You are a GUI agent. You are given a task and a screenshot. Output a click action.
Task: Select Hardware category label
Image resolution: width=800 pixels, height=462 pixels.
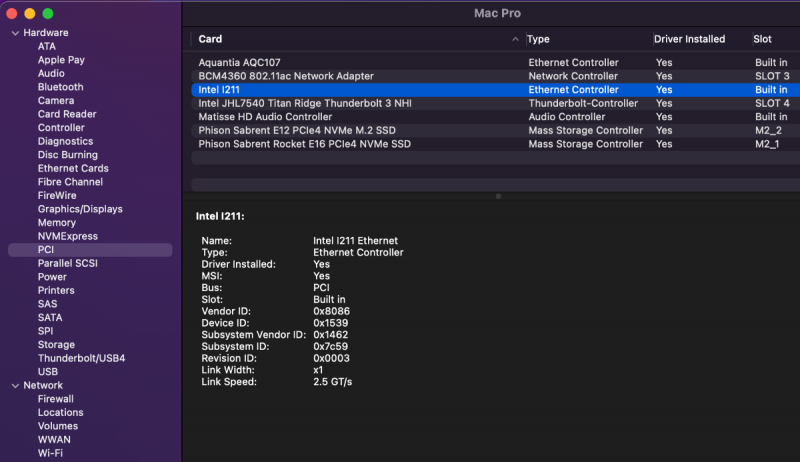coord(46,33)
